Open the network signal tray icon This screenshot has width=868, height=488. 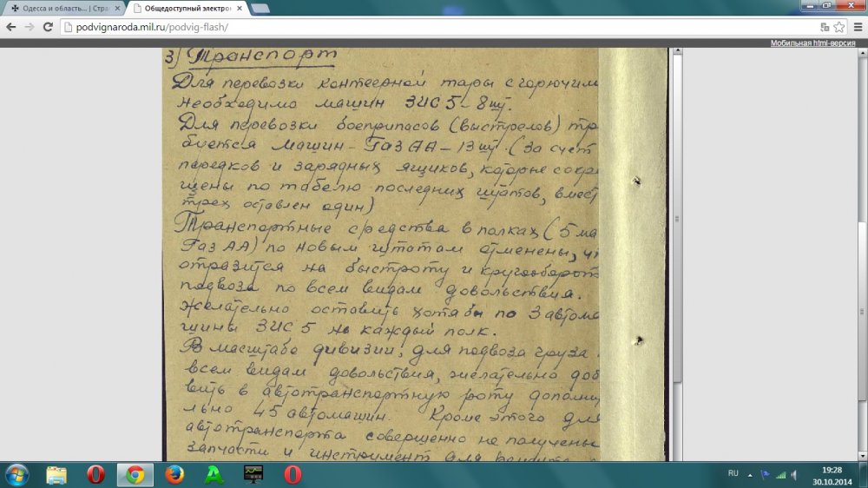click(x=780, y=475)
